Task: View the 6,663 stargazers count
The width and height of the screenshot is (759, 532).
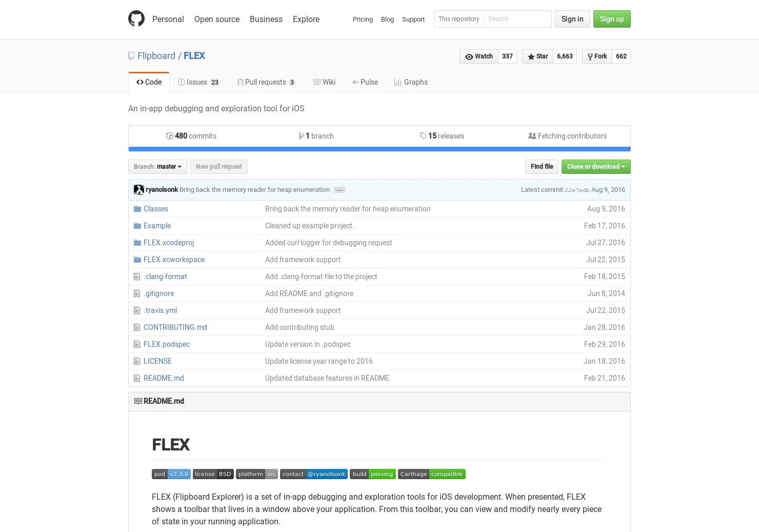Action: tap(565, 56)
